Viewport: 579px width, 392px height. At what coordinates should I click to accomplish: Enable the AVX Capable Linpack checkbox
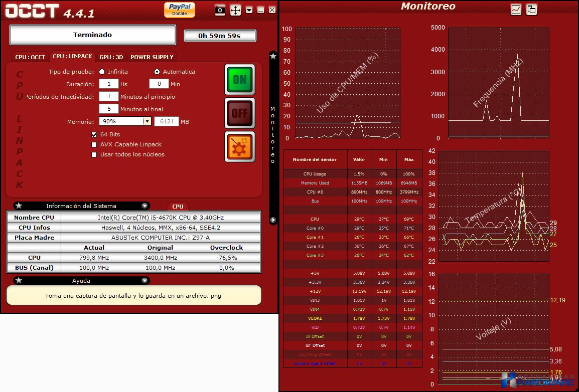coord(94,144)
